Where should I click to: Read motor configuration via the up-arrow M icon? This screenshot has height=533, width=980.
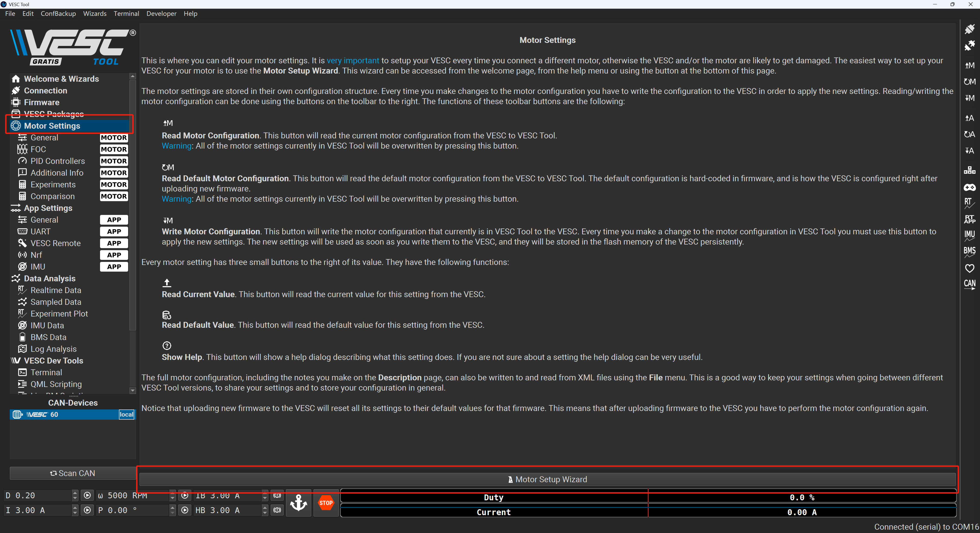(x=969, y=65)
